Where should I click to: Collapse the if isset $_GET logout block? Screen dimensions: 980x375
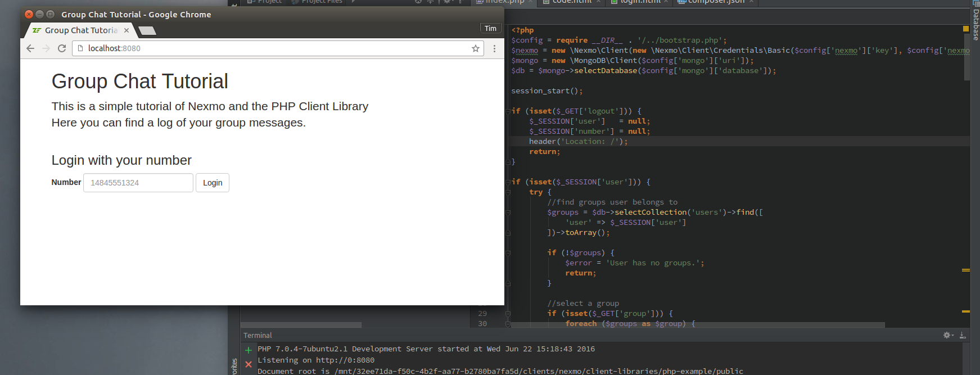tap(508, 111)
